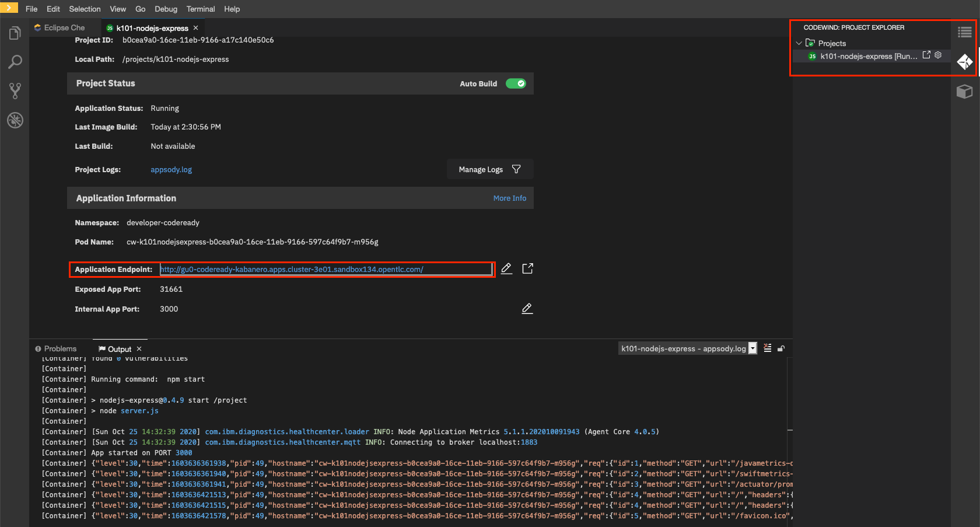
Task: Switch to the Problems panel tab
Action: [56, 349]
